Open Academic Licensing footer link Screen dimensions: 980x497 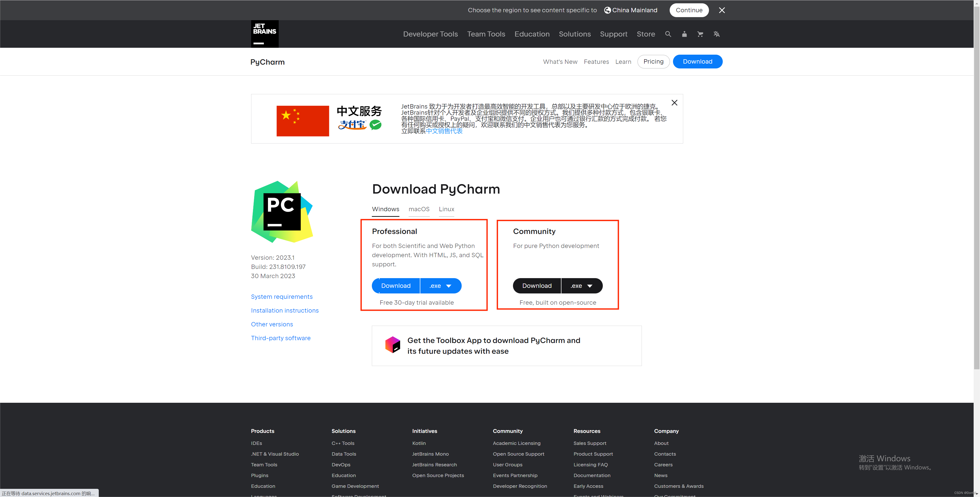pyautogui.click(x=516, y=443)
